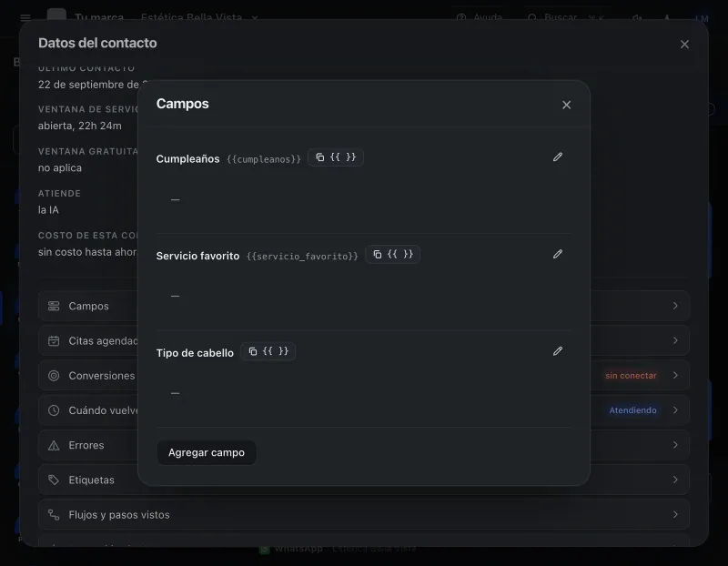Click the Atendiendo status badge
728x566 pixels.
632,410
